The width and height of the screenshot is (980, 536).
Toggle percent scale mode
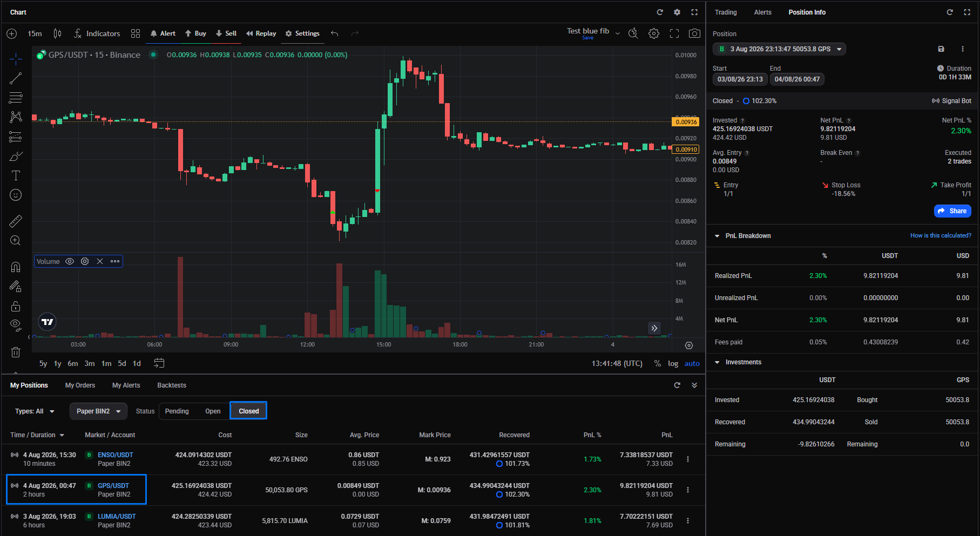point(658,363)
